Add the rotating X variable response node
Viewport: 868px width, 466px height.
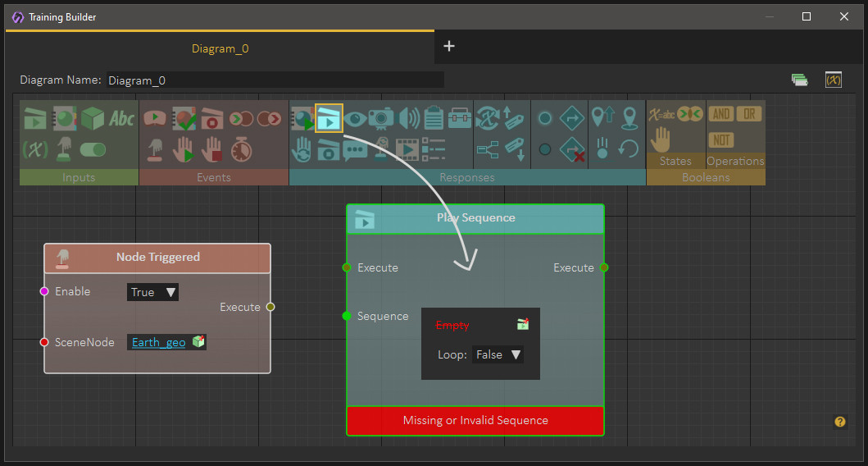coord(487,118)
